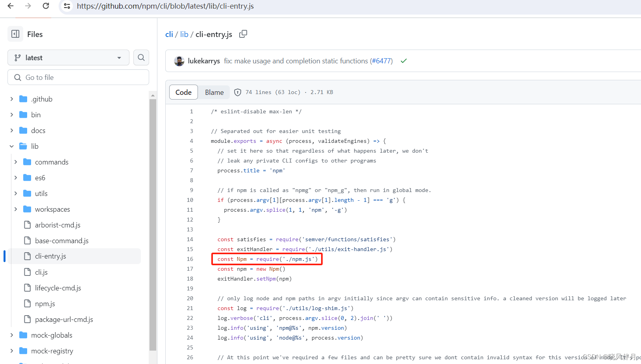641x364 pixels.
Task: Open commit message fix: make usage link
Action: click(296, 61)
